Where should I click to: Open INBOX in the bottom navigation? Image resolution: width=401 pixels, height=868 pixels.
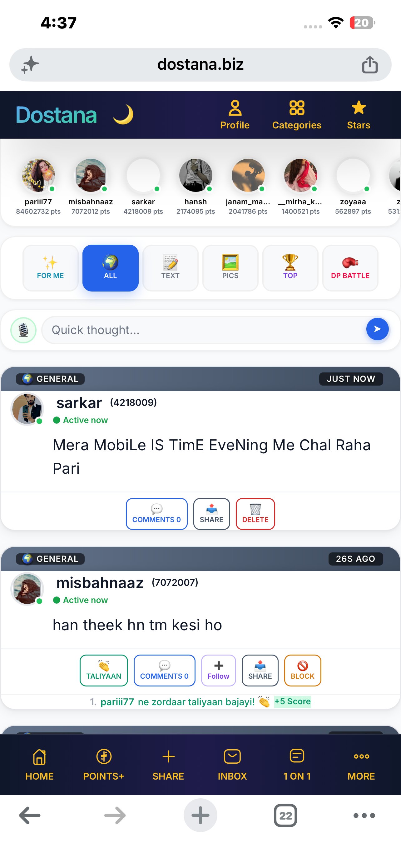coord(232,764)
